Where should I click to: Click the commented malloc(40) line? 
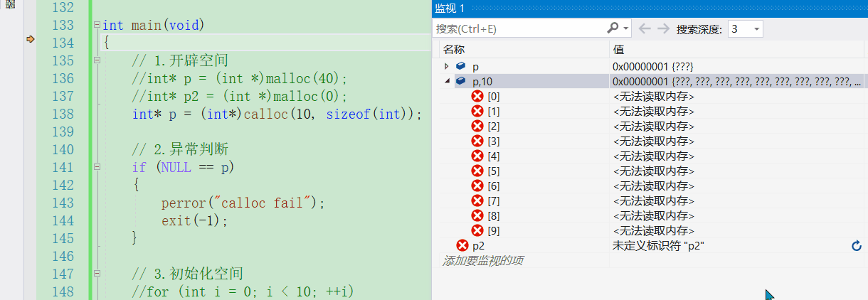[239, 78]
